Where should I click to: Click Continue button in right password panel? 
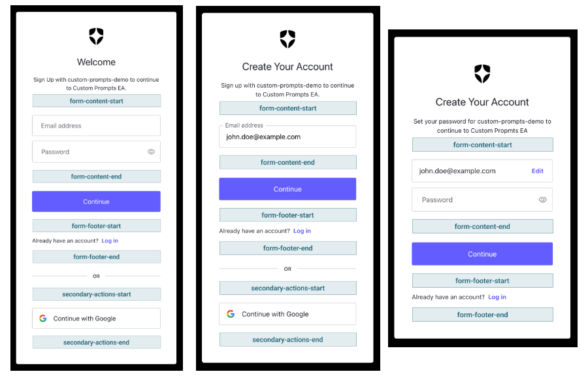coord(482,254)
